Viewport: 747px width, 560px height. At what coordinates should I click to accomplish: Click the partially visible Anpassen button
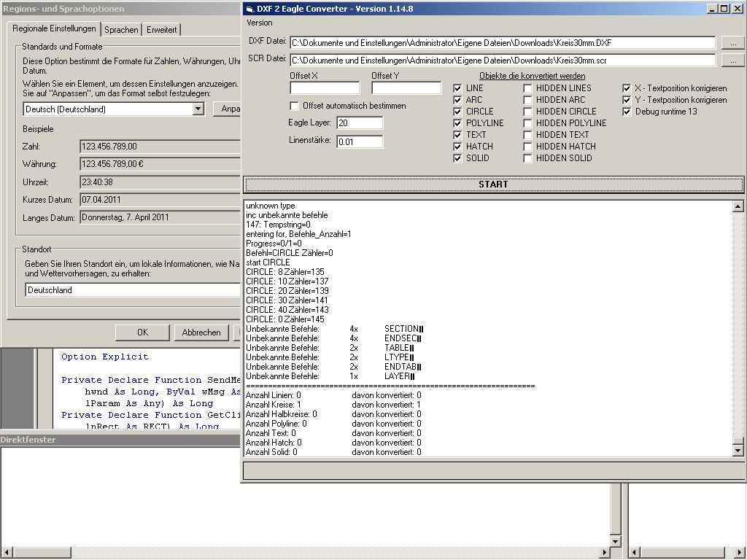[228, 109]
